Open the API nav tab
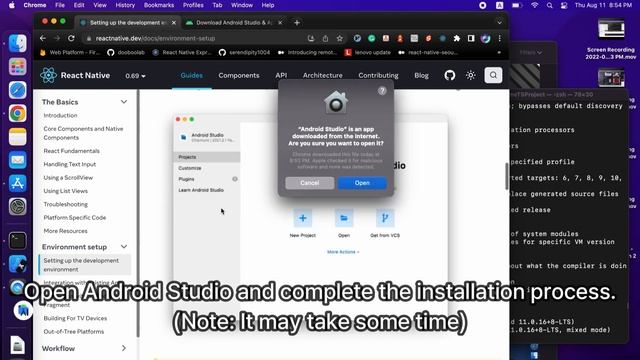 pos(281,76)
